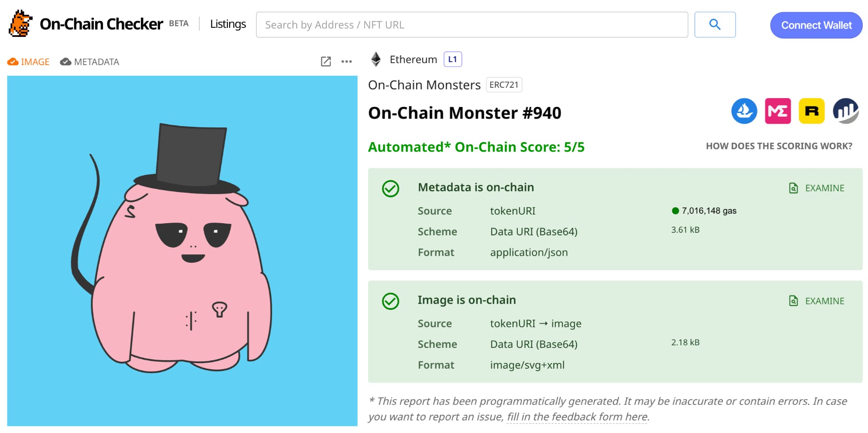Click the On-Chain Checker fox logo
Image resolution: width=868 pixels, height=433 pixels.
[x=20, y=24]
